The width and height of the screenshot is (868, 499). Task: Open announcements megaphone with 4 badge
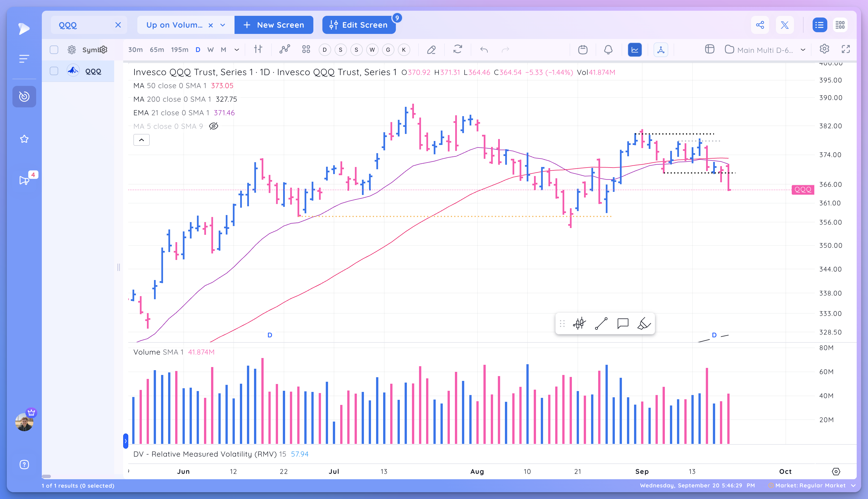[24, 180]
